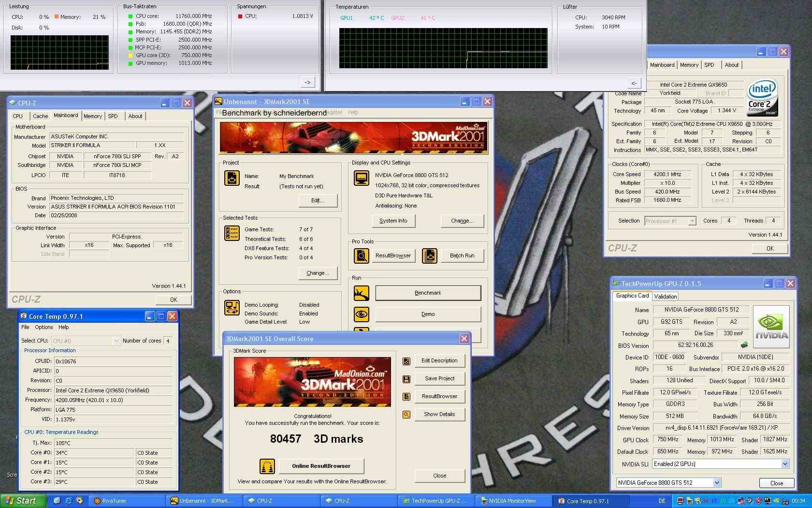Click the GPU Clock value 750 MHz in GPU-Z
The height and width of the screenshot is (508, 812).
click(668, 440)
